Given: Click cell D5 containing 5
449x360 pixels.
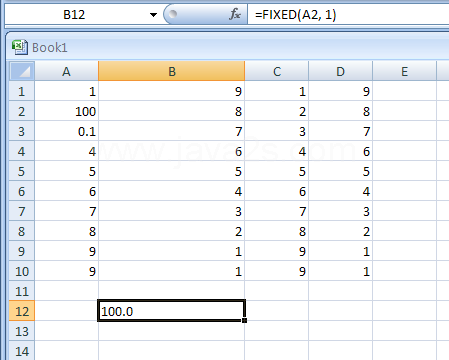Looking at the screenshot, I should click(x=340, y=171).
